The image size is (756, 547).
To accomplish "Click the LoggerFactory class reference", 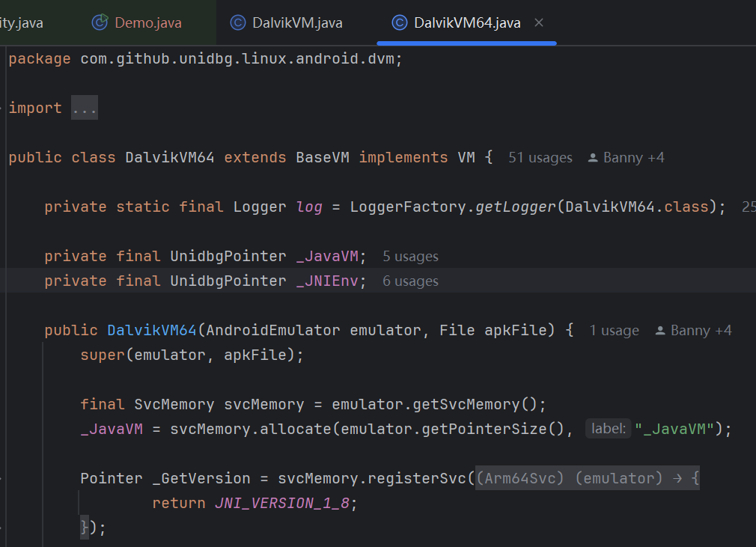I will click(x=408, y=207).
